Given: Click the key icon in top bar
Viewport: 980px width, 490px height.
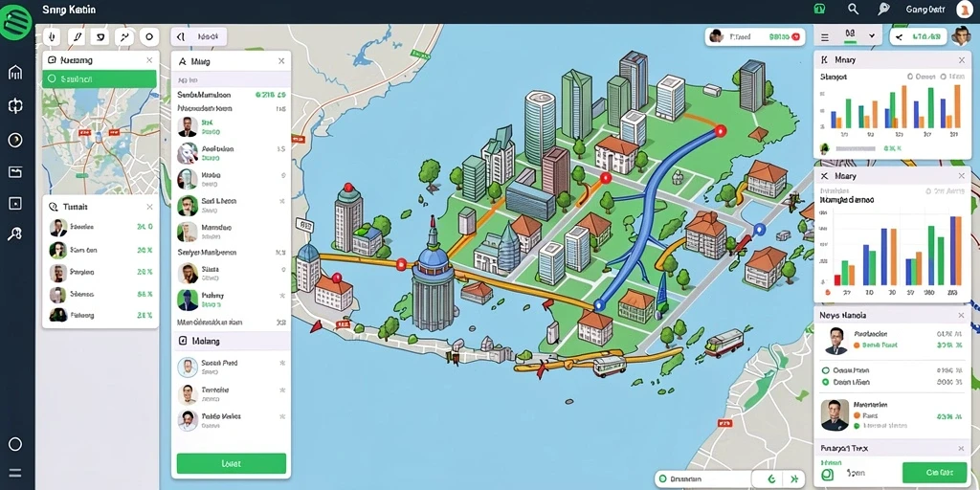Looking at the screenshot, I should click(883, 9).
